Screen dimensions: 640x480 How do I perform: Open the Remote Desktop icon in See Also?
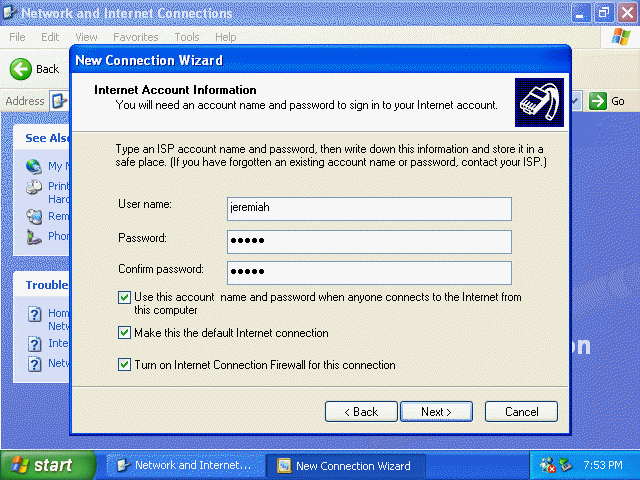34,216
